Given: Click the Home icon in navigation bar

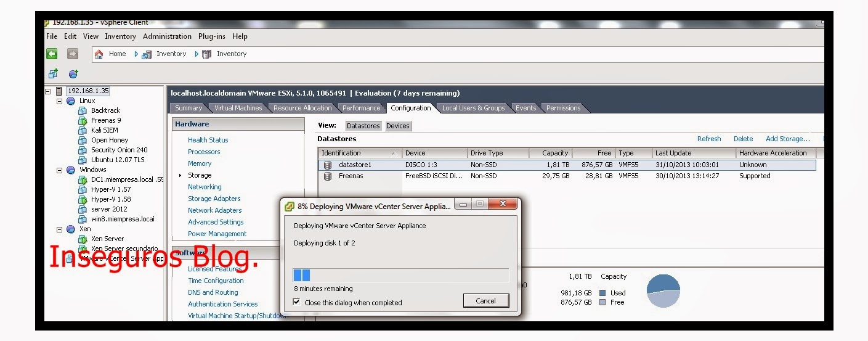Looking at the screenshot, I should point(99,54).
